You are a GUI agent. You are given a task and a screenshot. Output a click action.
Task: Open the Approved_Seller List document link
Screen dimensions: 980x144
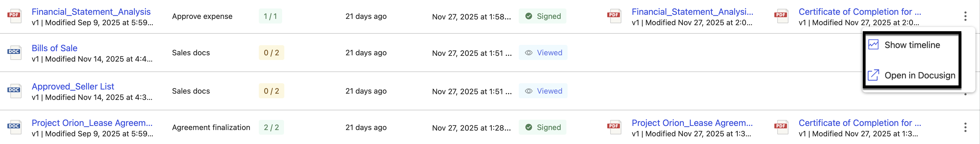coord(73,87)
